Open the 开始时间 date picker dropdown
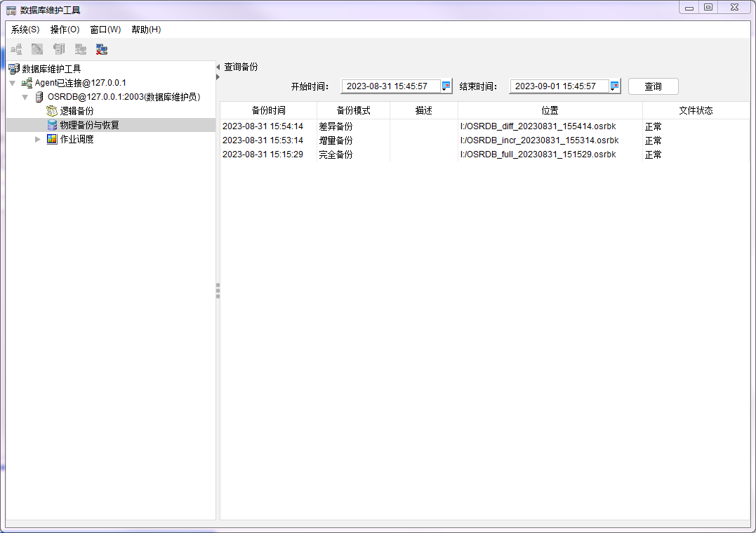The height and width of the screenshot is (533, 756). pos(446,86)
